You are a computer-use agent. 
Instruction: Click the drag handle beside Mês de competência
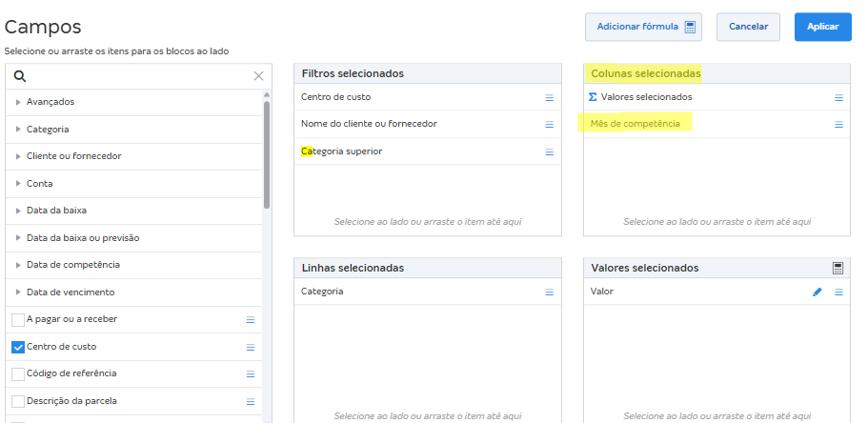pyautogui.click(x=838, y=125)
